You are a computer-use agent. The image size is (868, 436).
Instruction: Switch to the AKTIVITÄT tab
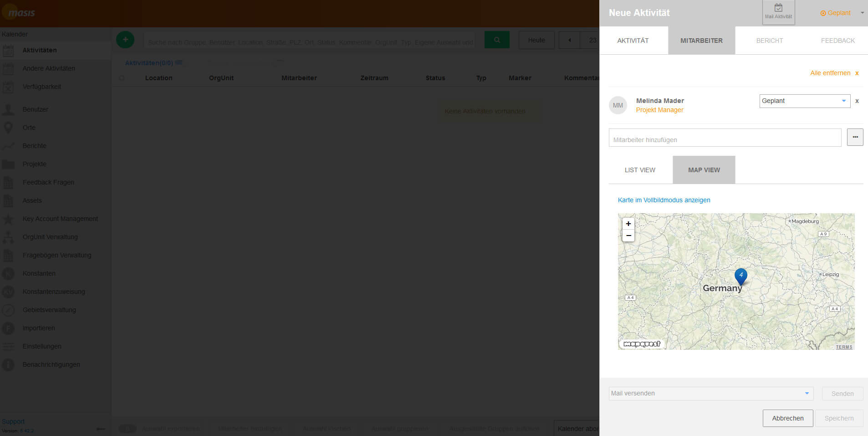[633, 41]
